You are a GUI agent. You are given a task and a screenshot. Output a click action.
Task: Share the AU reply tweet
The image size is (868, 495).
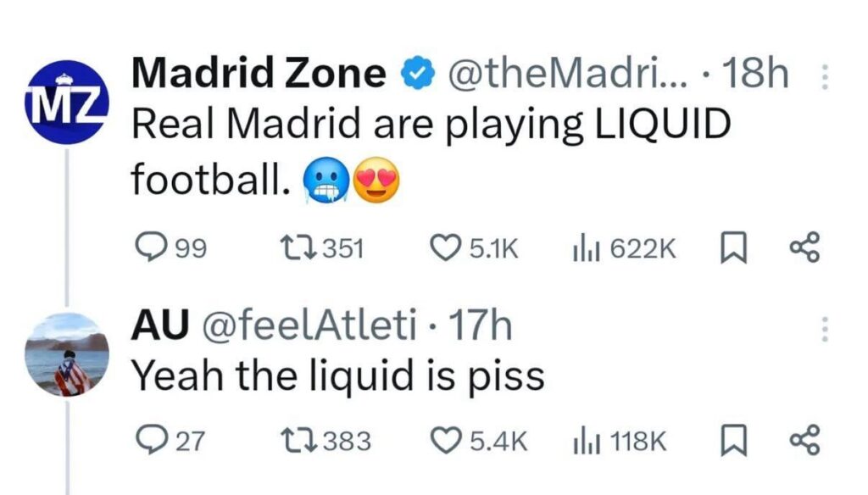pyautogui.click(x=804, y=441)
